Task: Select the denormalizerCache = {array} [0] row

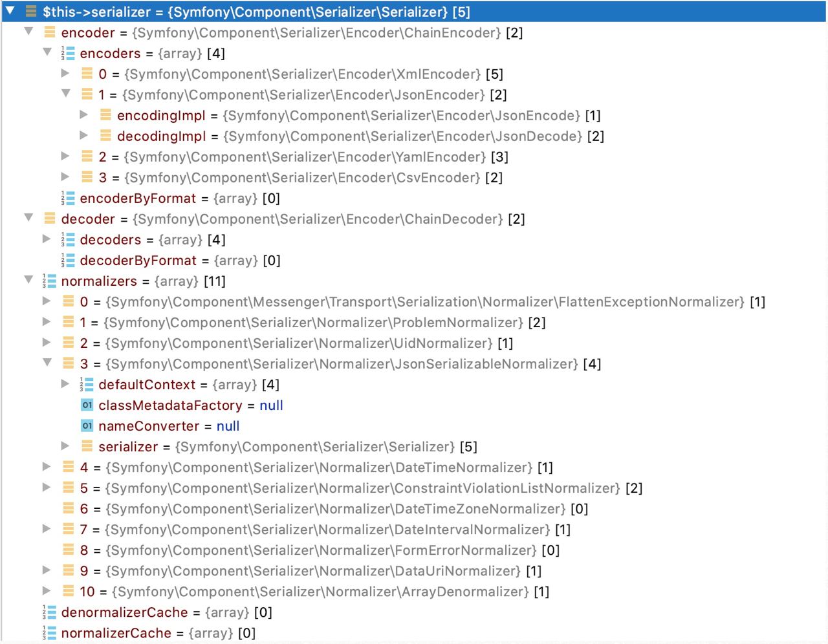Action: coord(414,612)
